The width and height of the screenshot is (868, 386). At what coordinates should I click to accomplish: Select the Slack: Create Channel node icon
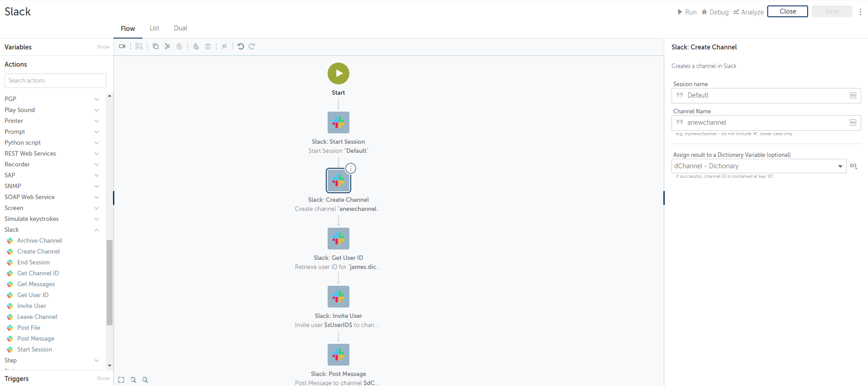[338, 181]
